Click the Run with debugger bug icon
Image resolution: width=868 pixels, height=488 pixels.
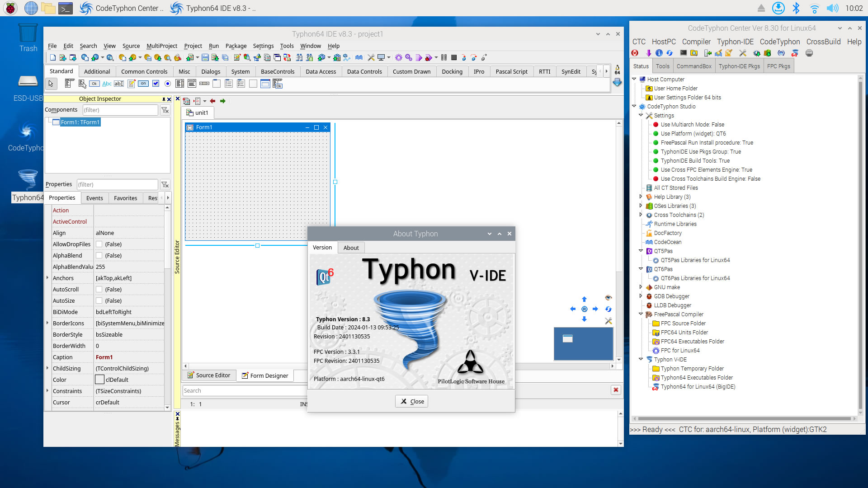pyautogui.click(x=428, y=57)
